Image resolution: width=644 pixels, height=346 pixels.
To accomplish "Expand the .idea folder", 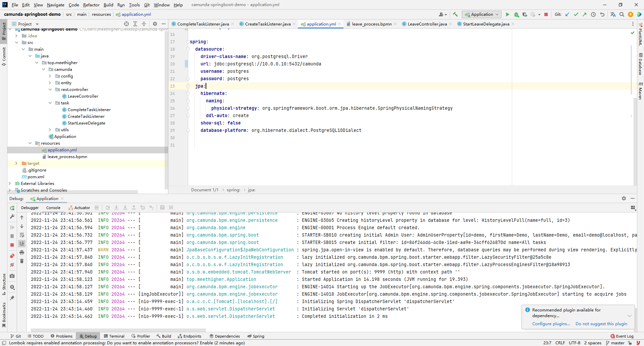I will pyautogui.click(x=16, y=36).
